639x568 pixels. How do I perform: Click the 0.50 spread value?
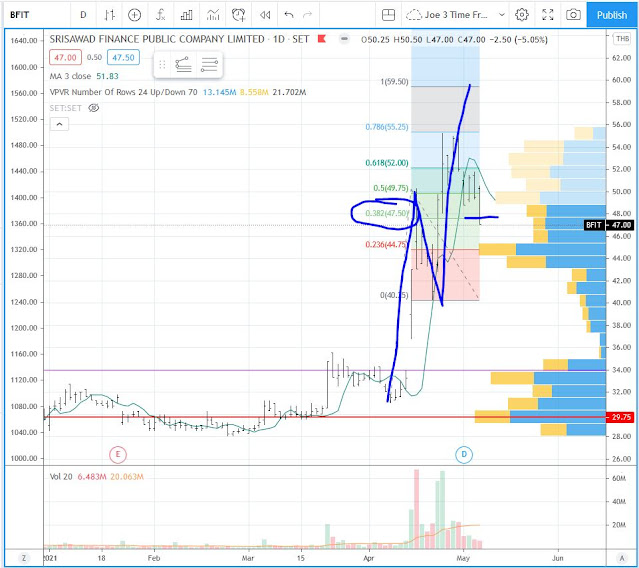(94, 57)
